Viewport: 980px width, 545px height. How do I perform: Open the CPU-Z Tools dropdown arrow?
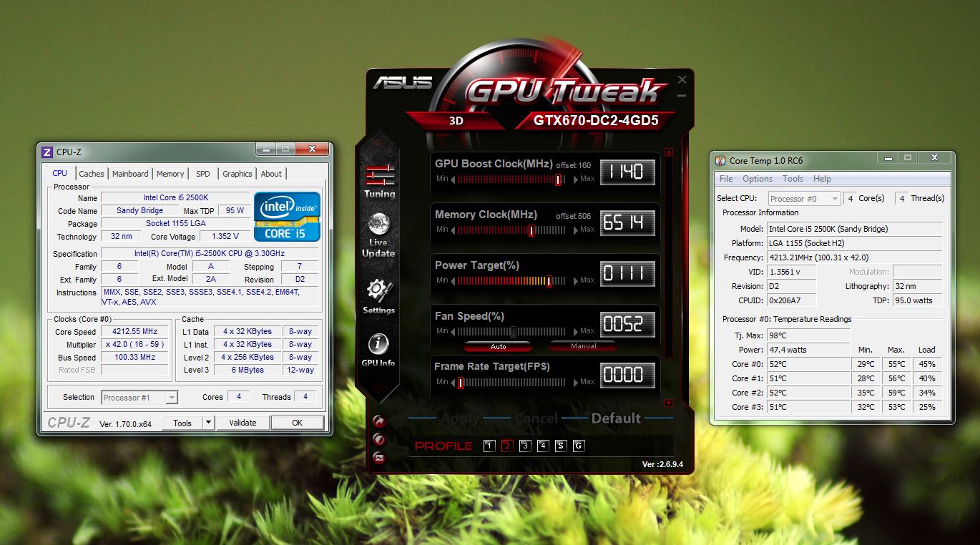[x=208, y=423]
